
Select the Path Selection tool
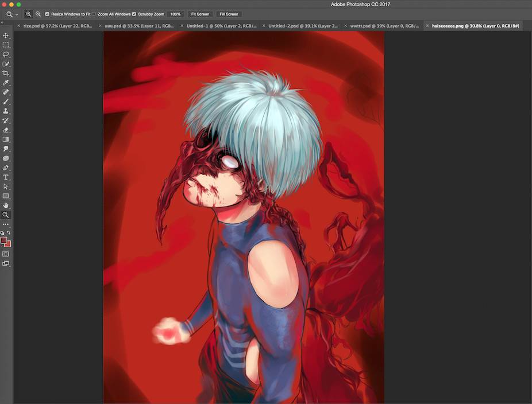[6, 187]
